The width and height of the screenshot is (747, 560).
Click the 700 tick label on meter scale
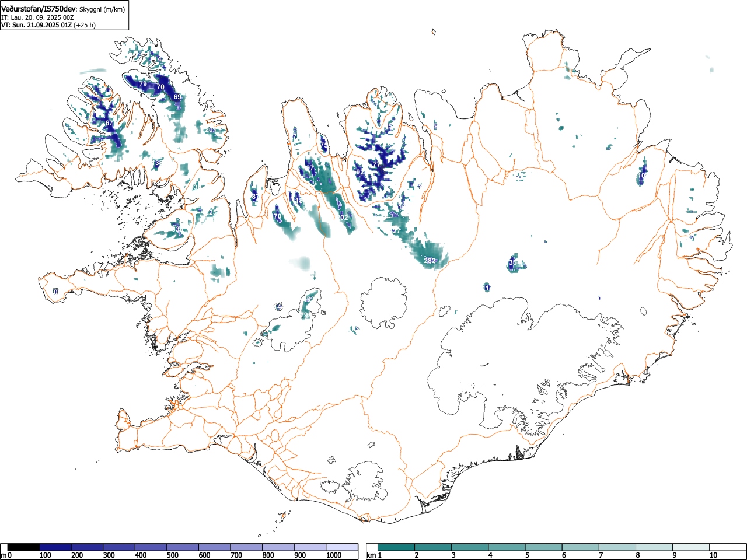tap(236, 555)
